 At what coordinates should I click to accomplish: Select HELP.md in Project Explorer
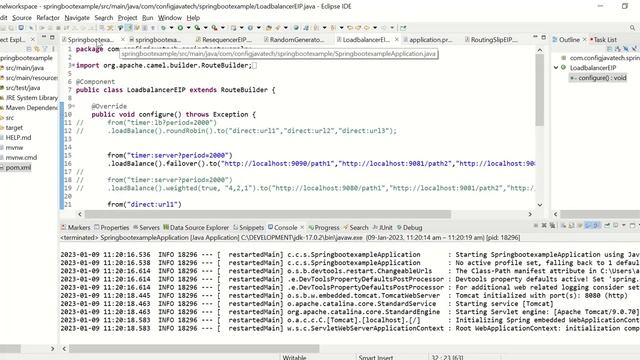[18, 138]
